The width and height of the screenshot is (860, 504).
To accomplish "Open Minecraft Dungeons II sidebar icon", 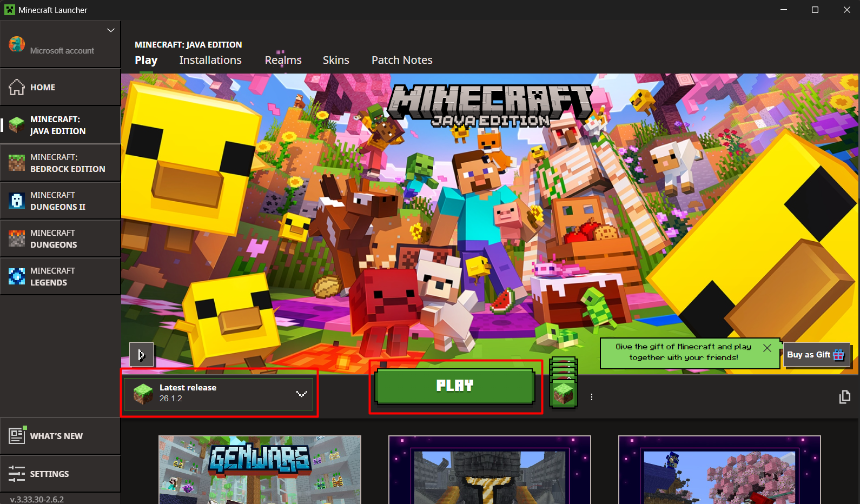I will pos(17,201).
